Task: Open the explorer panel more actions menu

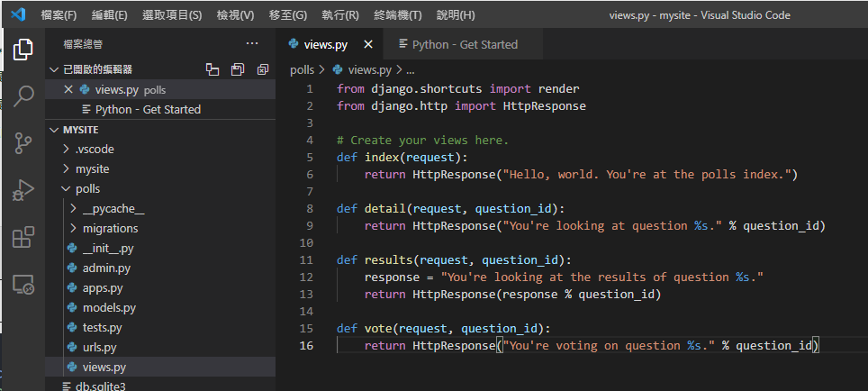Action: [x=252, y=43]
